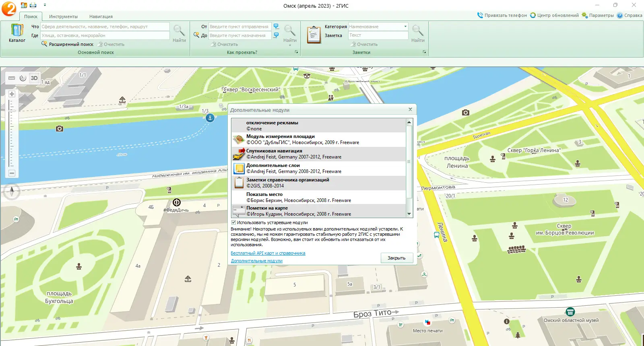Click the Что search input field
The height and width of the screenshot is (346, 644).
(105, 27)
